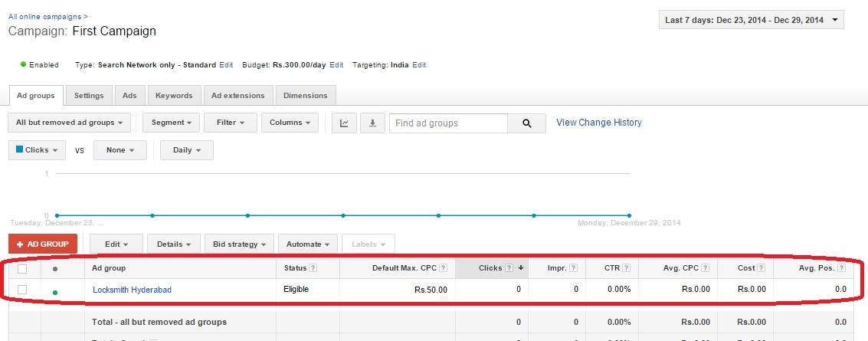The image size is (868, 341).
Task: Switch to the Keywords tab
Action: 174,96
